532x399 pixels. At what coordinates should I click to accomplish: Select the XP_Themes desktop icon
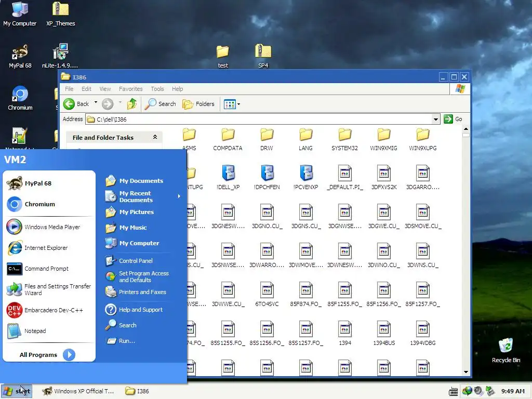[61, 14]
